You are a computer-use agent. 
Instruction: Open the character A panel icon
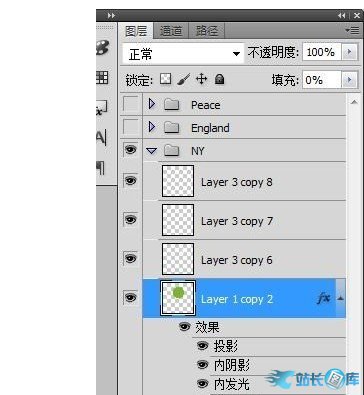coord(101,137)
